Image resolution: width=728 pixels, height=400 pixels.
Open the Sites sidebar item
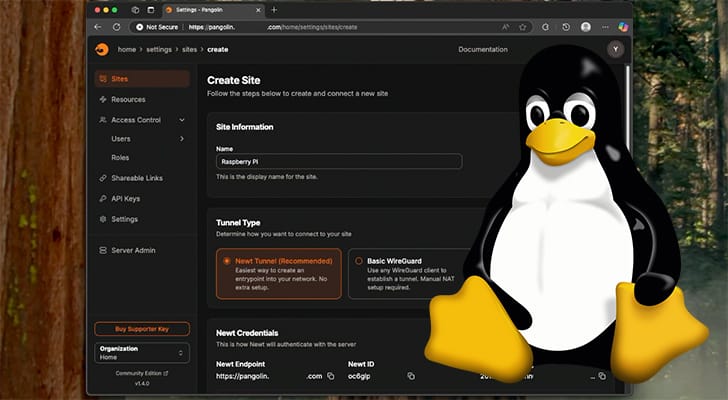pyautogui.click(x=142, y=79)
